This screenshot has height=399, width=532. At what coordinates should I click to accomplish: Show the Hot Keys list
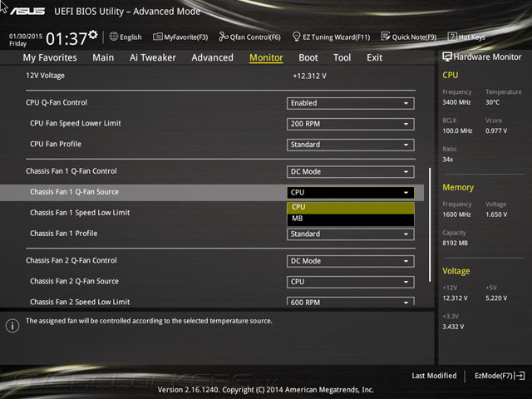point(466,37)
